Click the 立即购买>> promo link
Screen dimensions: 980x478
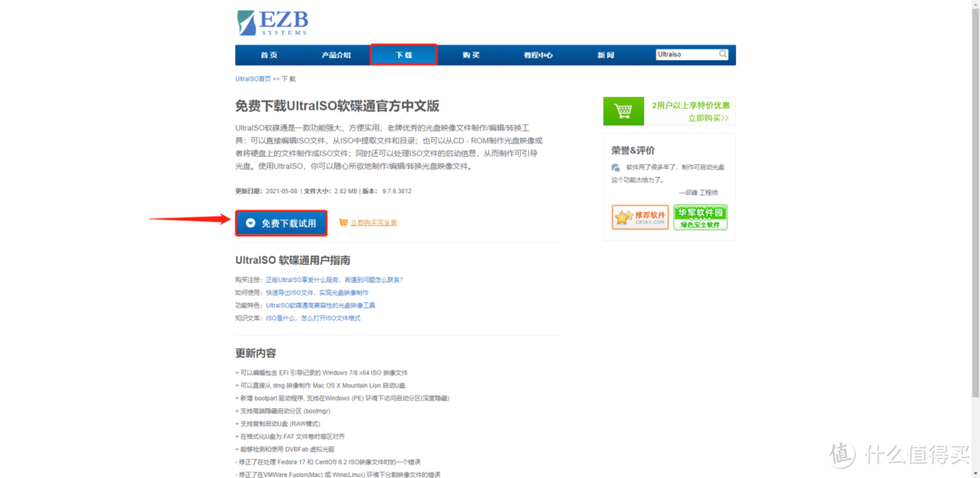click(x=708, y=118)
